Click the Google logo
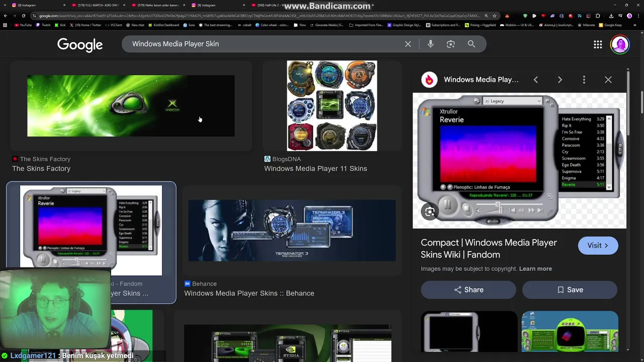644x362 pixels. [80, 45]
